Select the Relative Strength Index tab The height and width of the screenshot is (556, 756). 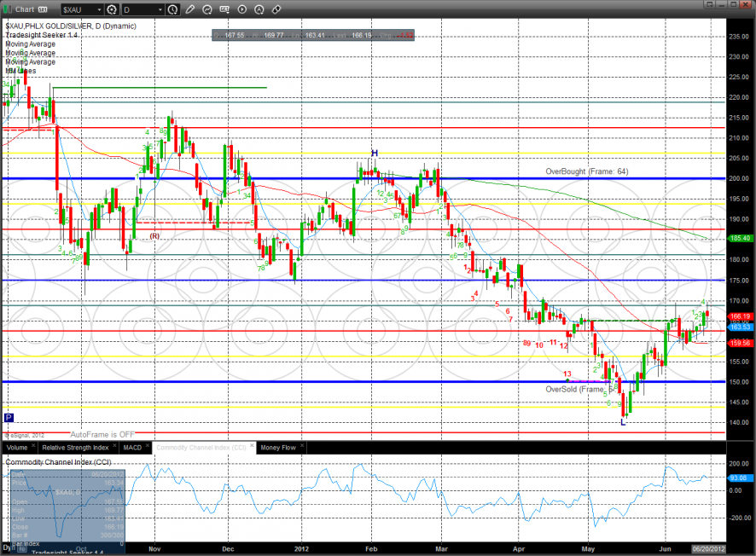[74, 447]
